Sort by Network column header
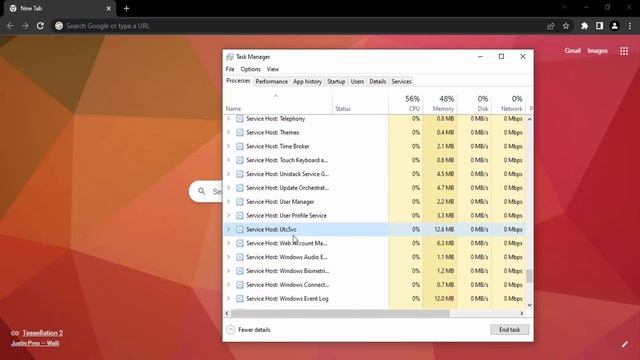This screenshot has width=640, height=360. [508, 103]
